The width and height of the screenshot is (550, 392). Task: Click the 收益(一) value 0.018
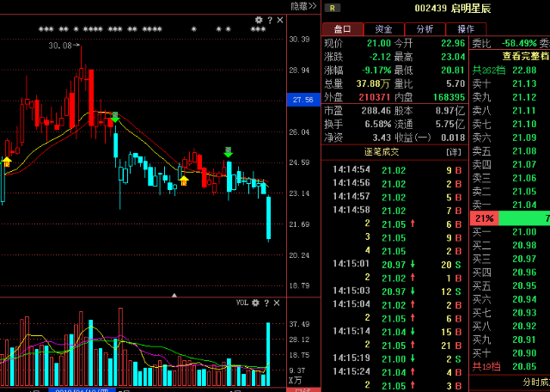453,138
